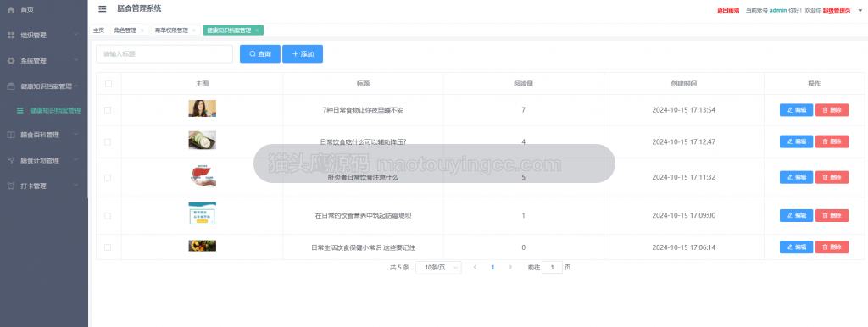Image resolution: width=868 pixels, height=327 pixels.
Task: Expand 打卡管理 using its chevron
Action: [x=76, y=186]
